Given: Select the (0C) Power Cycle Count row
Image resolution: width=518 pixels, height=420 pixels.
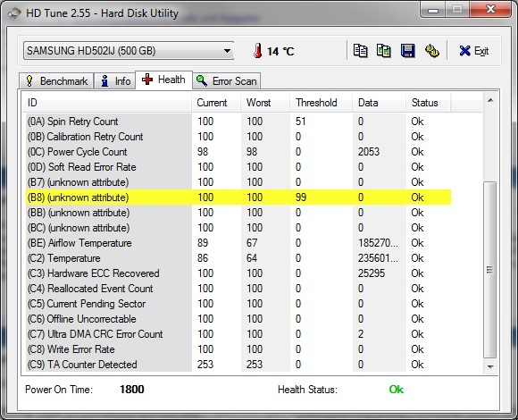Looking at the screenshot, I should [238, 152].
